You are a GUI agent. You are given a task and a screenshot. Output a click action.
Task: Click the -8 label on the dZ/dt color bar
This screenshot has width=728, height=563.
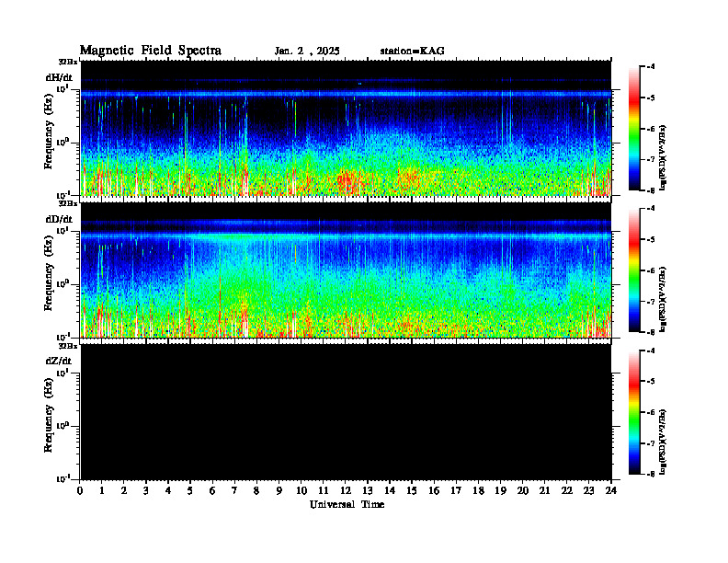pyautogui.click(x=653, y=474)
